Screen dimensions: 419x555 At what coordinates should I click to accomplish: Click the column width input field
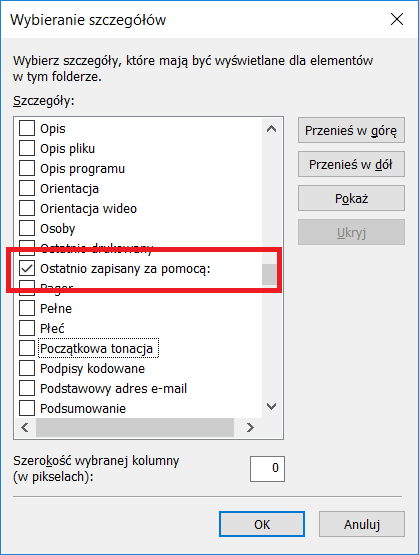pos(267,469)
